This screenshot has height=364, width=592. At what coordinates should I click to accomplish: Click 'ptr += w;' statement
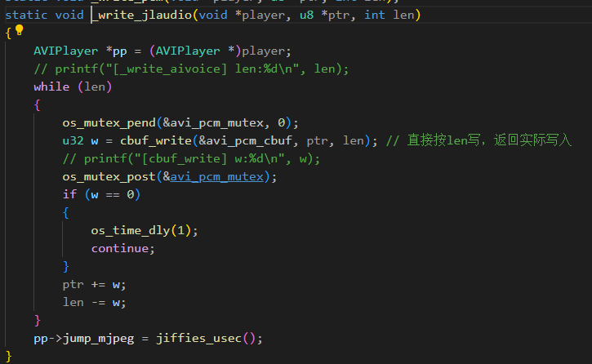click(94, 284)
